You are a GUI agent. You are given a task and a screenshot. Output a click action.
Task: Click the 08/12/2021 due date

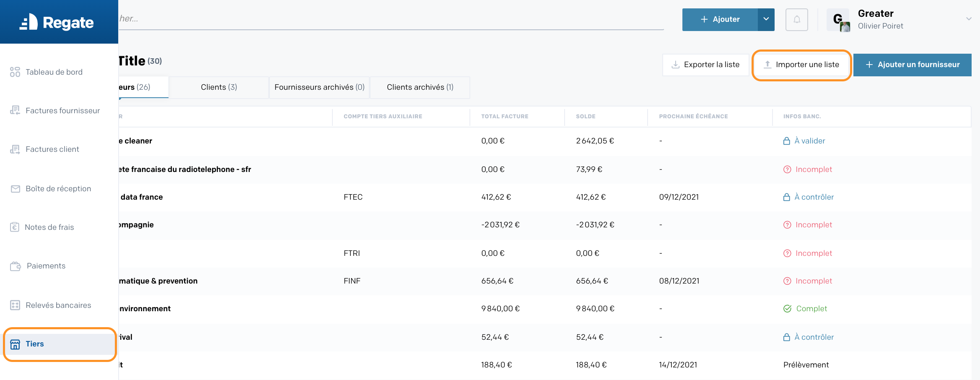[679, 281]
